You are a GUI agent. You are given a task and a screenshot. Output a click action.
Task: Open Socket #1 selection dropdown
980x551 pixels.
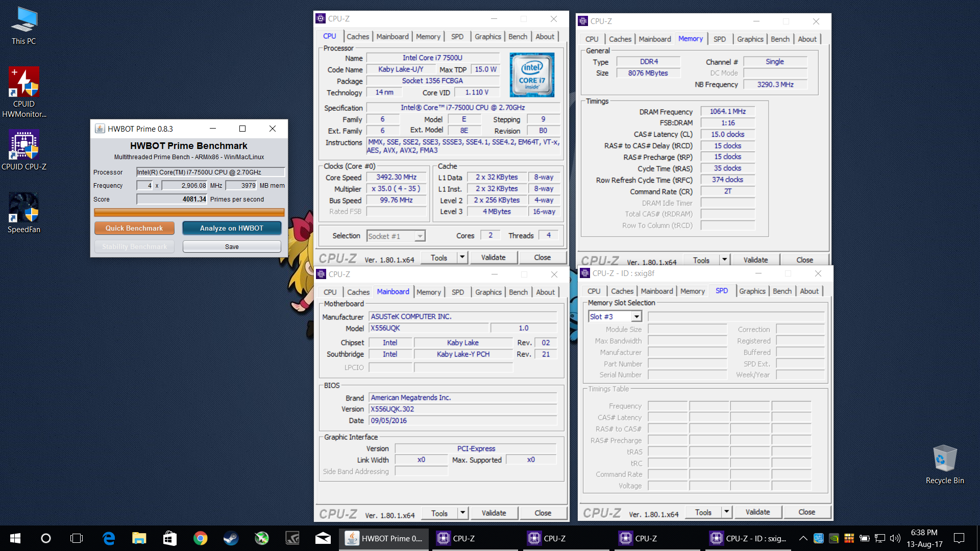pos(396,236)
